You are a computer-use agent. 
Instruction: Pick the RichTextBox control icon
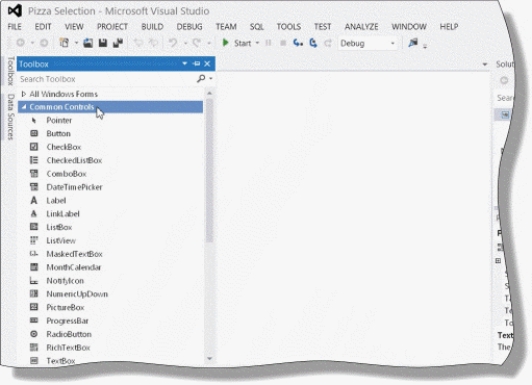[x=34, y=347]
